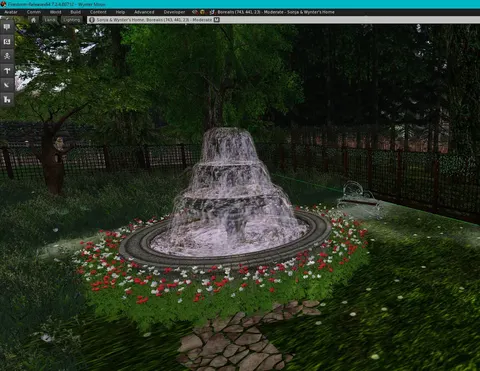Click the Land button

tap(50, 20)
